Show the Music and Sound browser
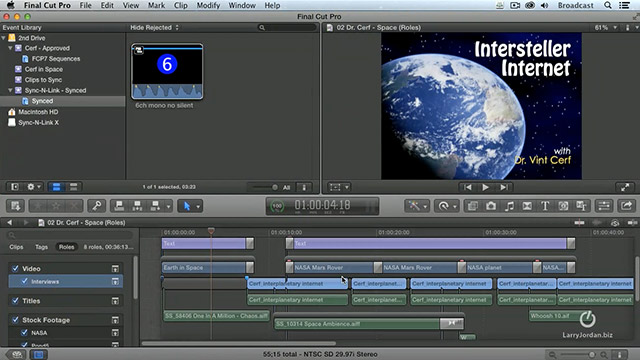This screenshot has width=640, height=360. point(509,206)
